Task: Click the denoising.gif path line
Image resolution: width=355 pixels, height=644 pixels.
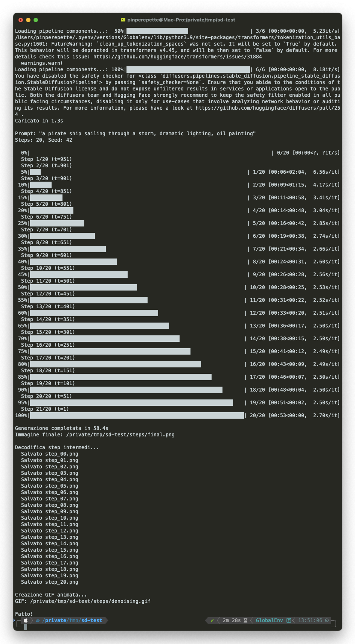Action: point(83,601)
